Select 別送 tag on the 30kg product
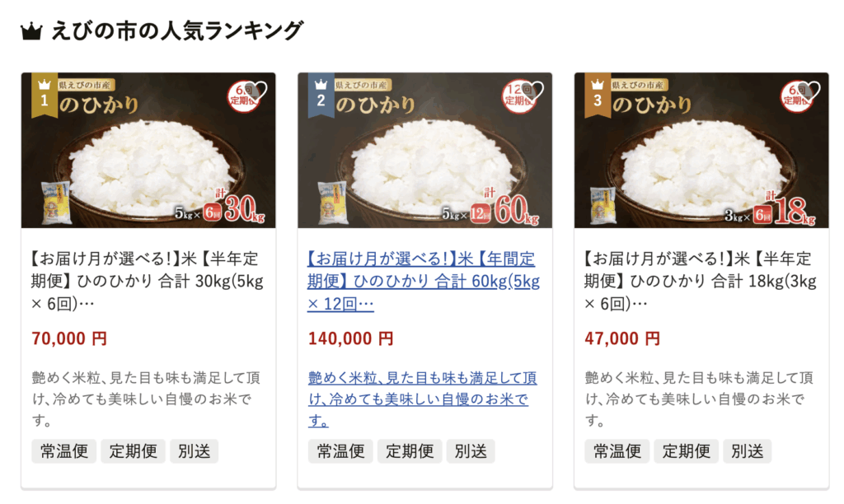The image size is (844, 504). [x=195, y=450]
